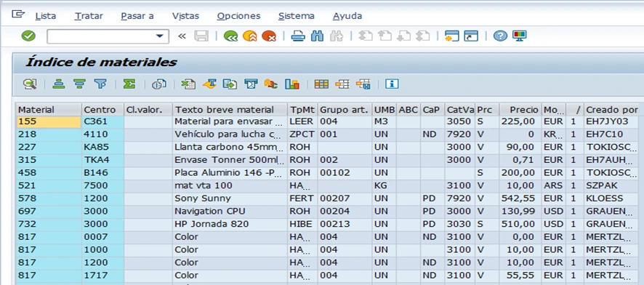Click the Sony Sunny description cell

tap(230, 198)
